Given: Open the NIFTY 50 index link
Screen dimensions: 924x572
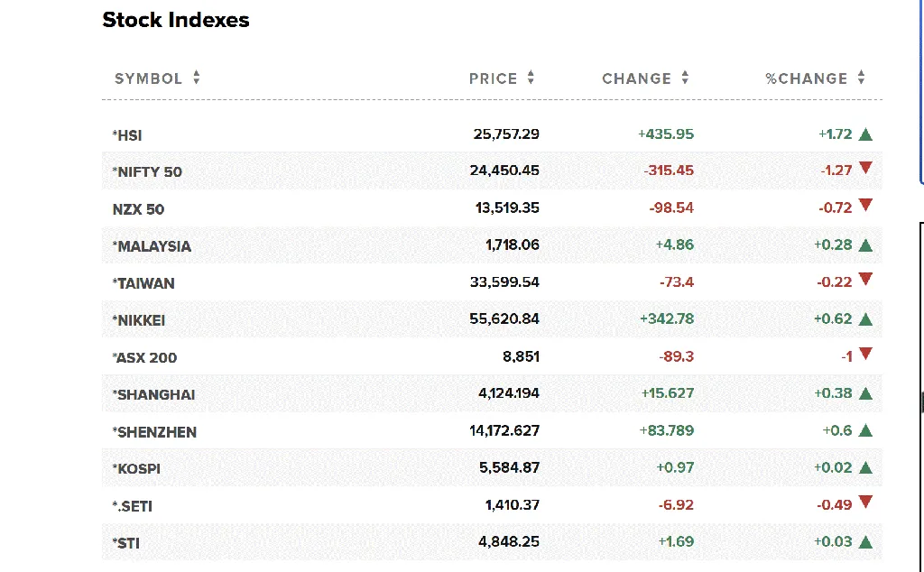Looking at the screenshot, I should click(148, 172).
